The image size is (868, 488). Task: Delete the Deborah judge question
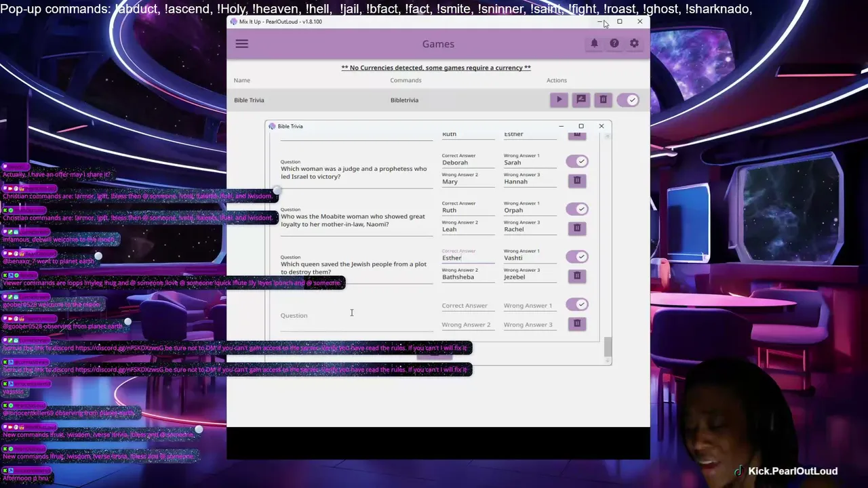pyautogui.click(x=577, y=180)
